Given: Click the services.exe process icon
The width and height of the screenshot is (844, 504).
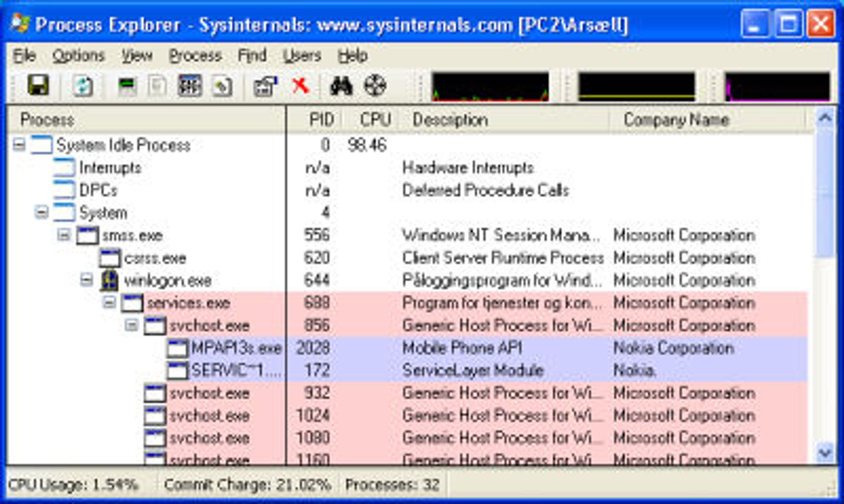Looking at the screenshot, I should (x=132, y=303).
